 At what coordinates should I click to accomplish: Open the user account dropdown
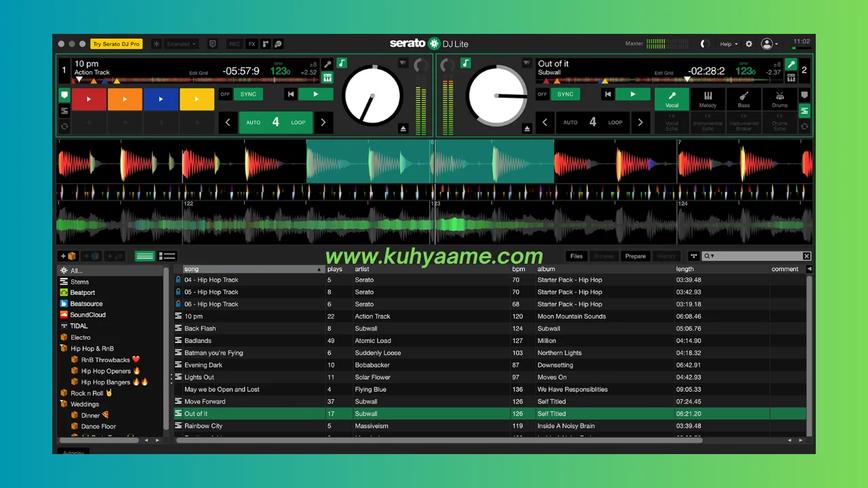(x=769, y=44)
